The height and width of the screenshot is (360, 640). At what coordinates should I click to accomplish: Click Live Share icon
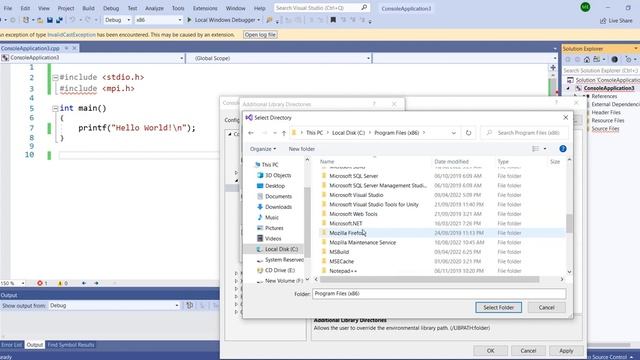point(603,20)
